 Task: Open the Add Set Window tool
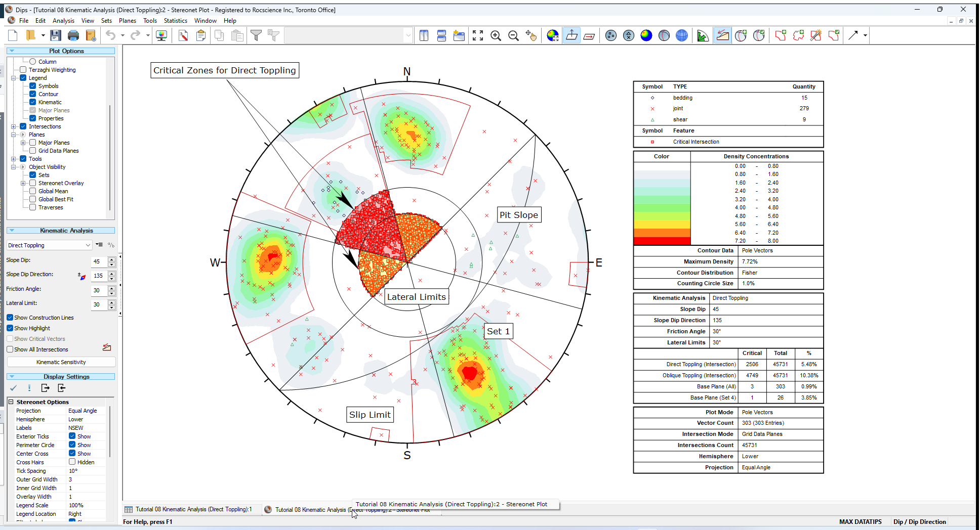tap(780, 35)
